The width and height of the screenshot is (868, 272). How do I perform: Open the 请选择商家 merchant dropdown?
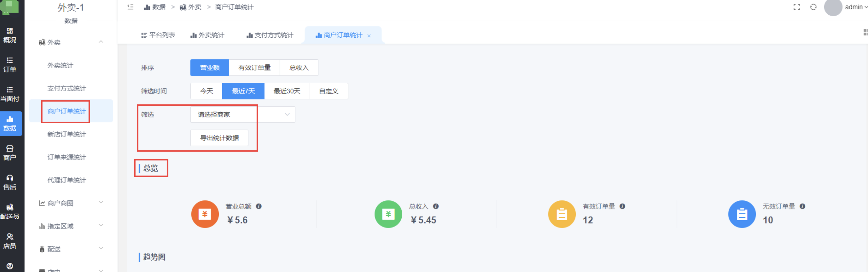[243, 115]
